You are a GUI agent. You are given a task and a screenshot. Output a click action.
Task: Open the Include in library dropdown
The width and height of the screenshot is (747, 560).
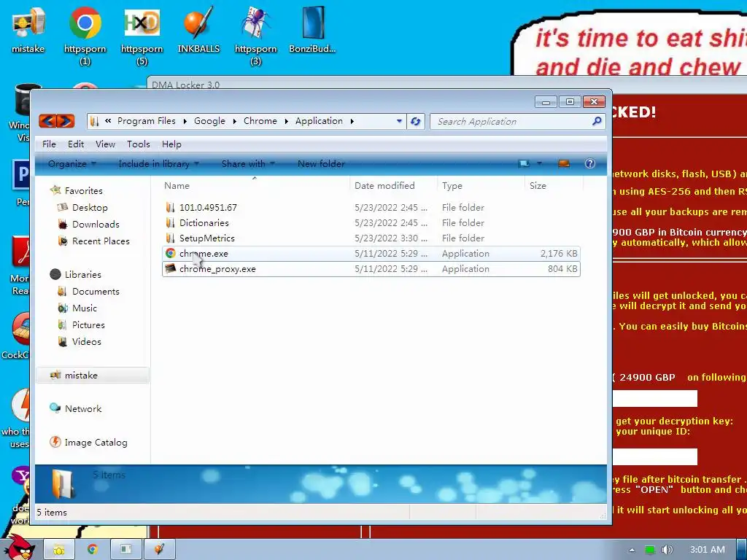tap(158, 164)
